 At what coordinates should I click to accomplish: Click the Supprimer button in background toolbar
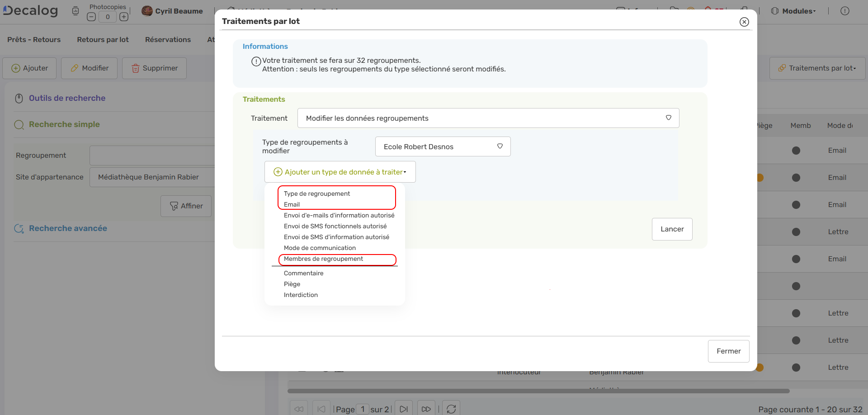(154, 68)
